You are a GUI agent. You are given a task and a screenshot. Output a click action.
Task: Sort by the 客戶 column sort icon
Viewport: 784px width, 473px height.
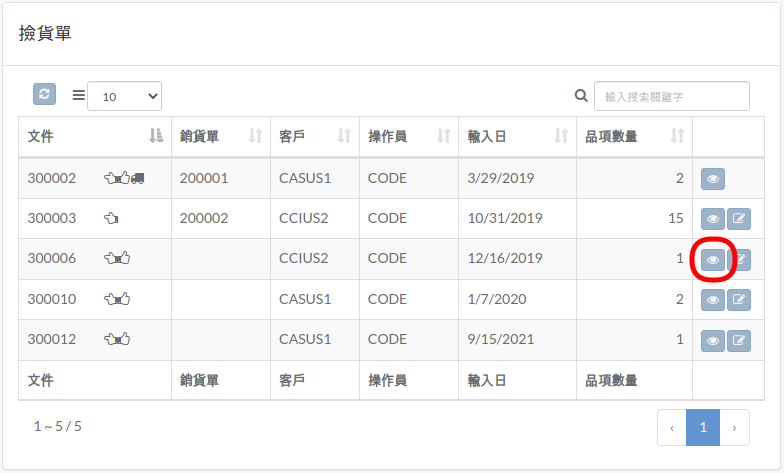[x=344, y=136]
